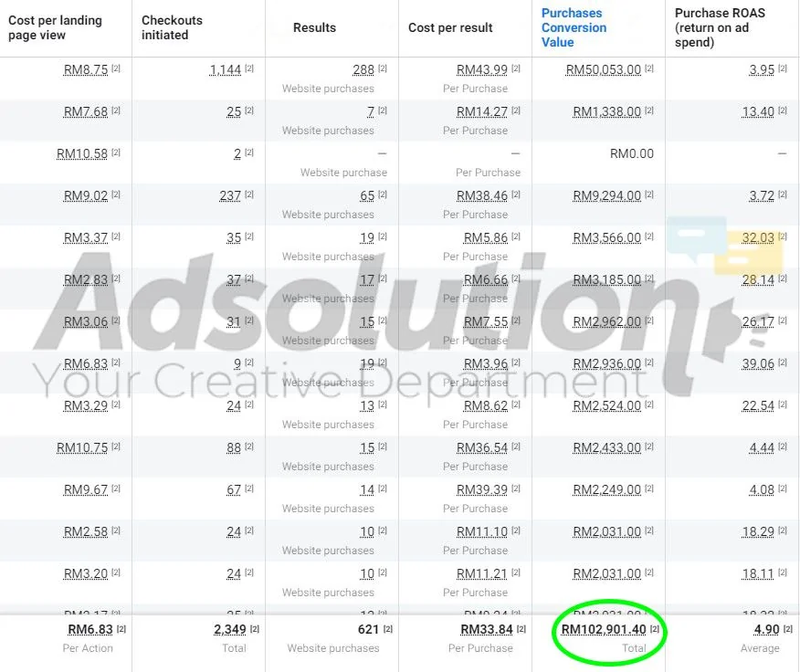Click the RM9.67 landing page cost

click(86, 489)
